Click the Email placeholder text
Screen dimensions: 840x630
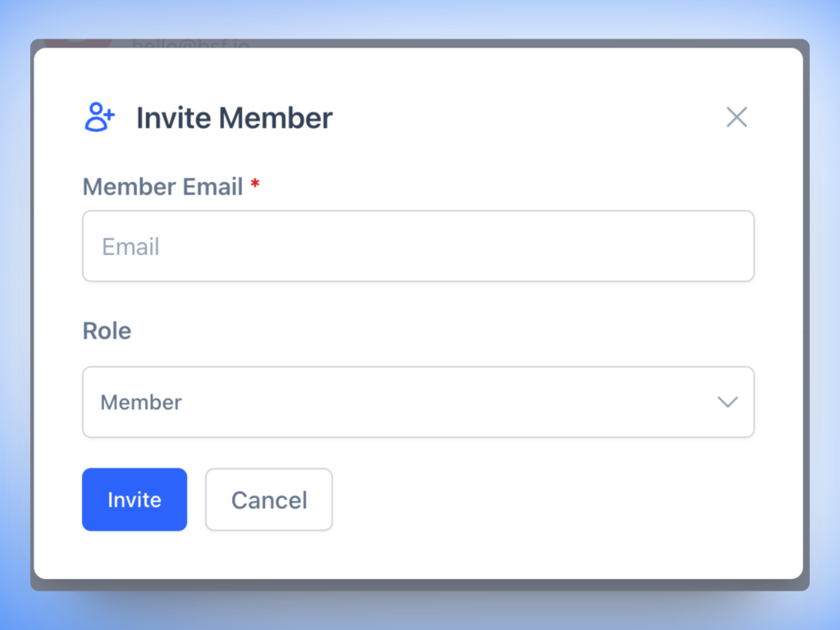[x=130, y=247]
